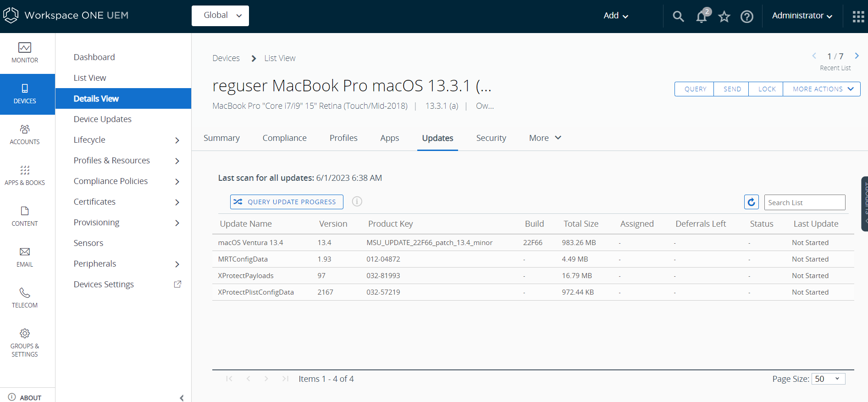
Task: Open the More Actions dropdown
Action: tap(822, 89)
